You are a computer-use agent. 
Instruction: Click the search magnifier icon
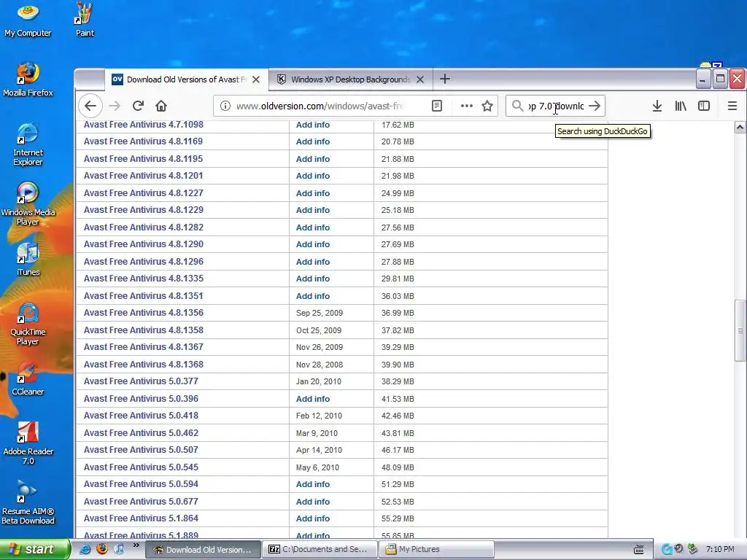[517, 106]
